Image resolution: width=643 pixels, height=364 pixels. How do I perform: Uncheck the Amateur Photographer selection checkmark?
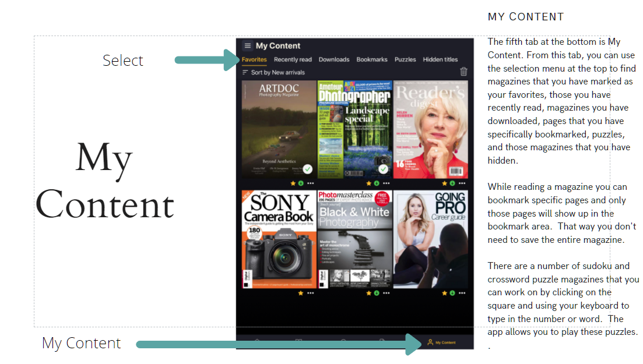[x=383, y=169]
